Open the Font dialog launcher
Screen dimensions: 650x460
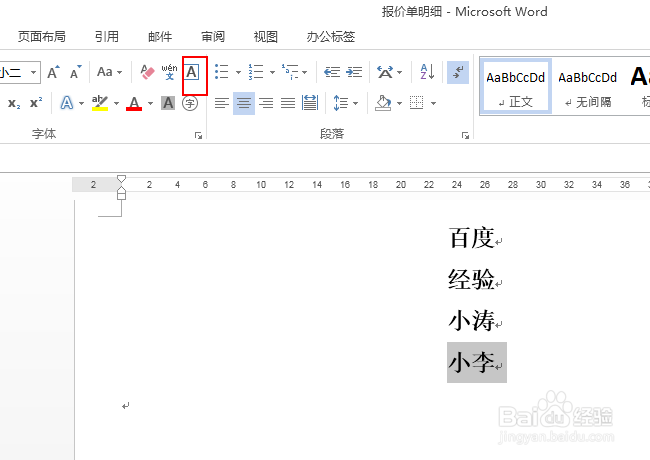pos(199,136)
